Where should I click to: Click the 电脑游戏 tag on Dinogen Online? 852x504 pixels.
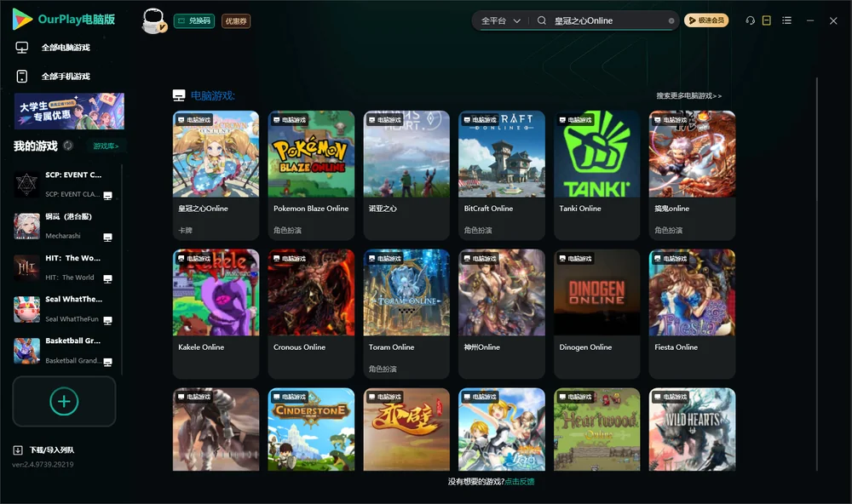(x=575, y=258)
